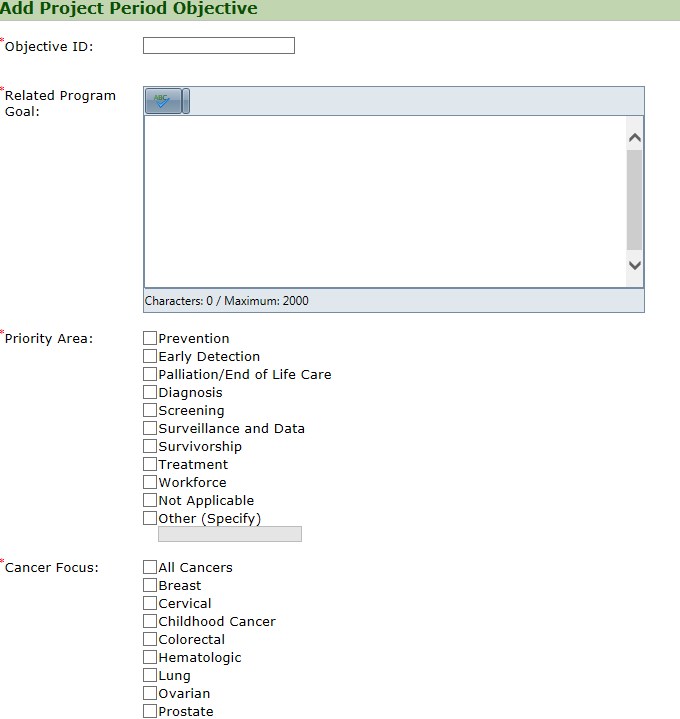Check All Cancers focus
Viewport: 680px width, 719px height.
click(150, 567)
